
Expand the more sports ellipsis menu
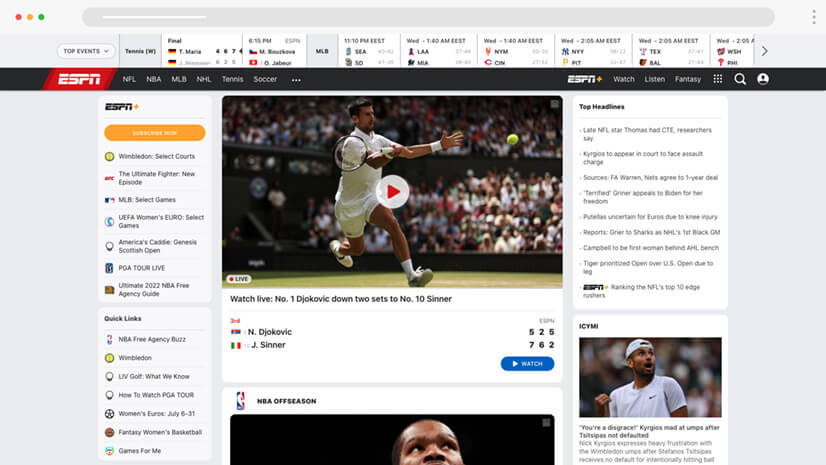[296, 80]
